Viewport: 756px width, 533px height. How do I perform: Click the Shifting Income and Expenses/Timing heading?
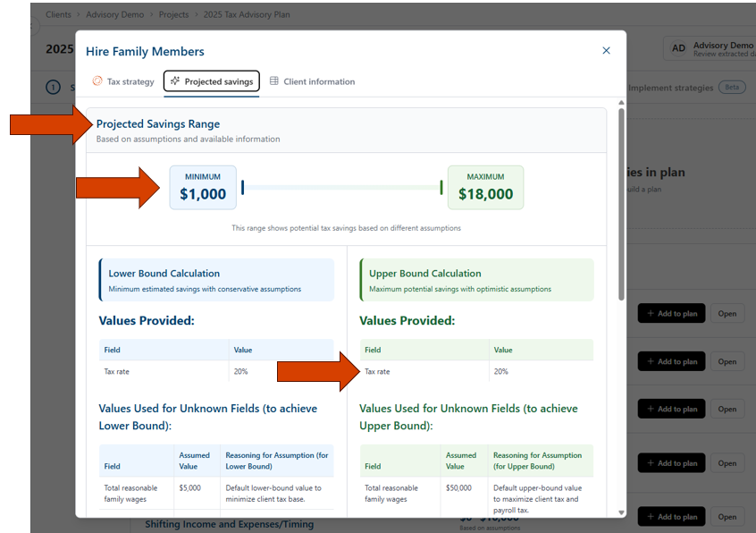point(229,524)
